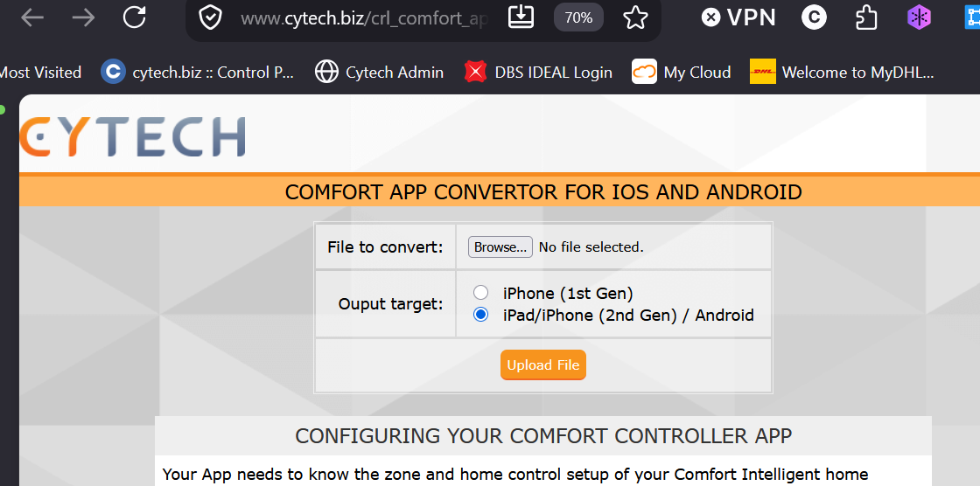Open the VPN toolbar button
This screenshot has height=486, width=980.
click(738, 17)
